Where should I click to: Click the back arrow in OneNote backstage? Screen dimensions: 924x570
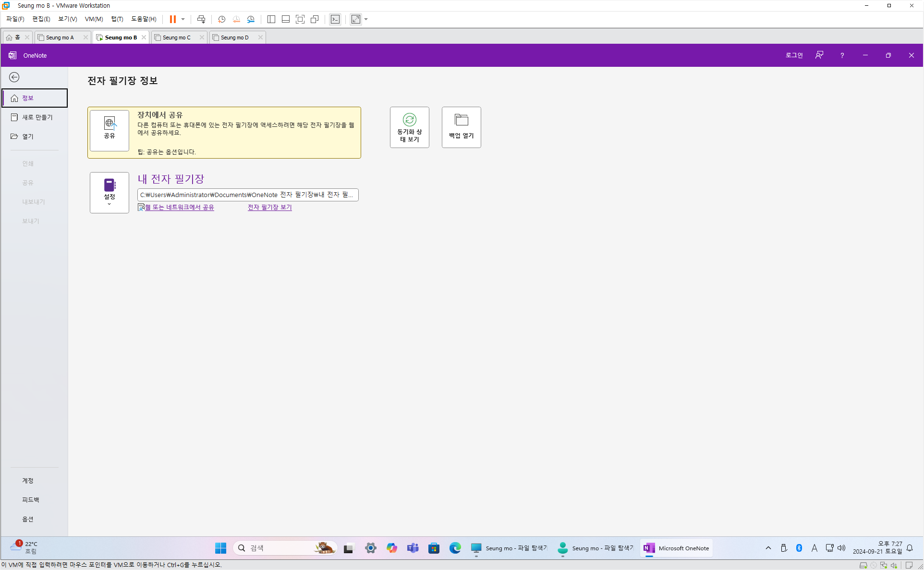click(14, 77)
